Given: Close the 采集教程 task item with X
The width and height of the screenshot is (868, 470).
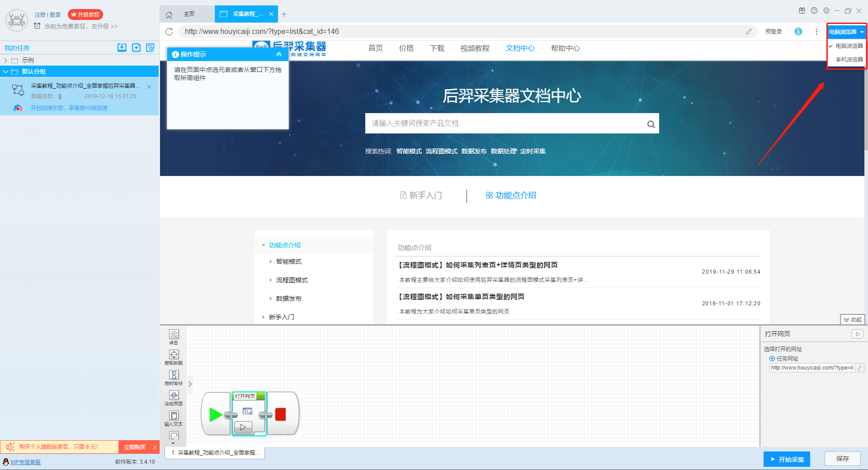Looking at the screenshot, I should 149,87.
